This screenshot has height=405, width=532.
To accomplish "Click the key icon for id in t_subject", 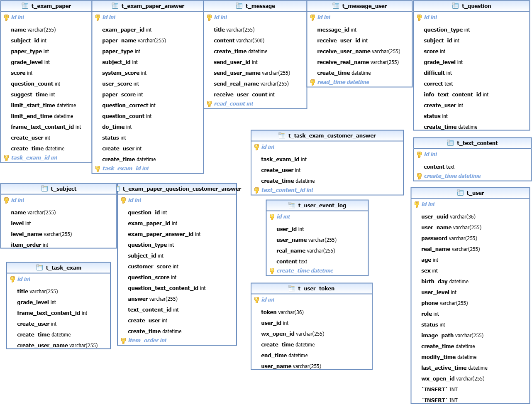I will point(7,200).
